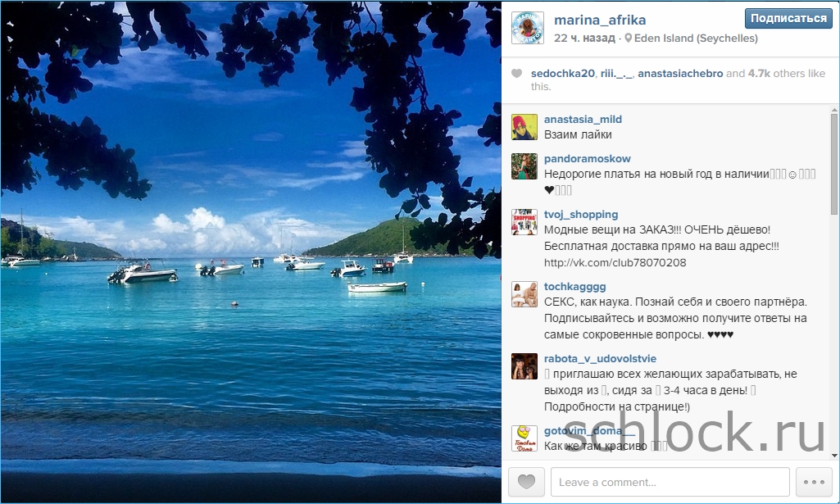Open rabota_v_udovolstvie's avatar picture
Image resolution: width=840 pixels, height=504 pixels.
pyautogui.click(x=524, y=366)
